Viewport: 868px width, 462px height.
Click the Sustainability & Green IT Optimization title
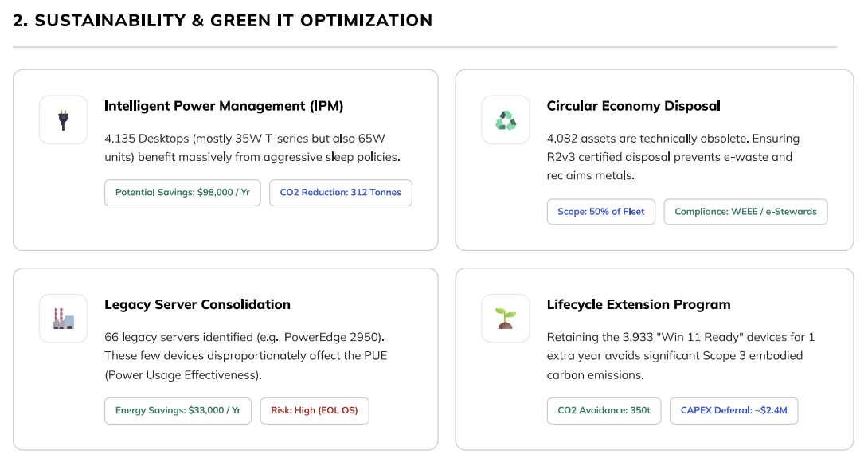coord(223,21)
